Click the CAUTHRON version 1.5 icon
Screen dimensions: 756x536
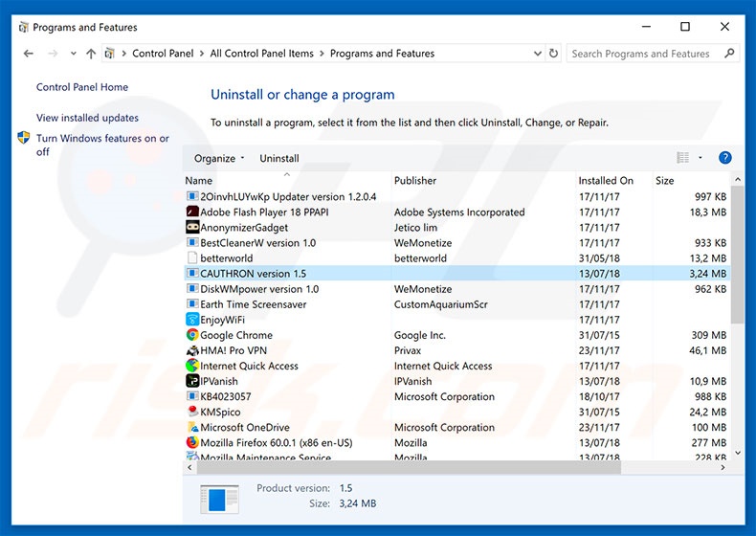[192, 274]
